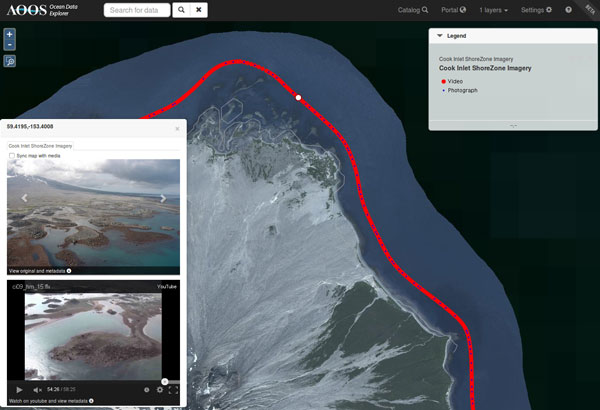
Task: Open the help question mark icon
Action: [x=568, y=10]
